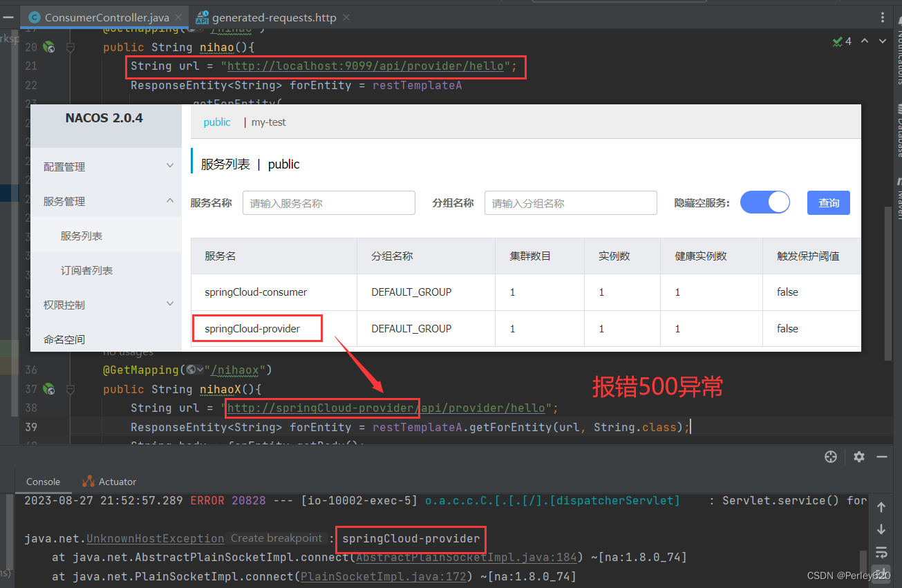
Task: Select the my-test namespace tab in Nacos
Action: 269,122
